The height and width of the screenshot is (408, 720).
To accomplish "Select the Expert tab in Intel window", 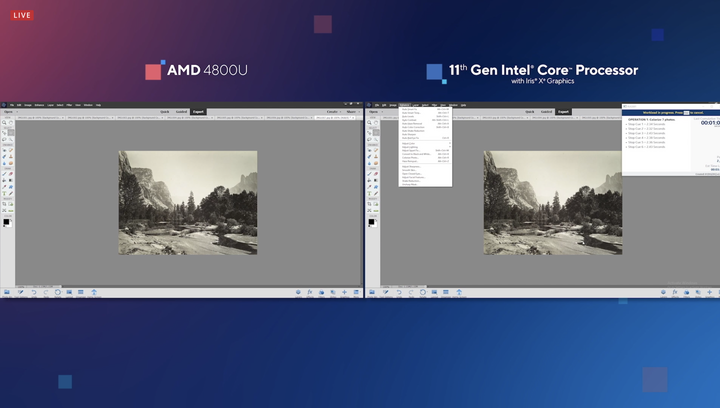I will 563,112.
